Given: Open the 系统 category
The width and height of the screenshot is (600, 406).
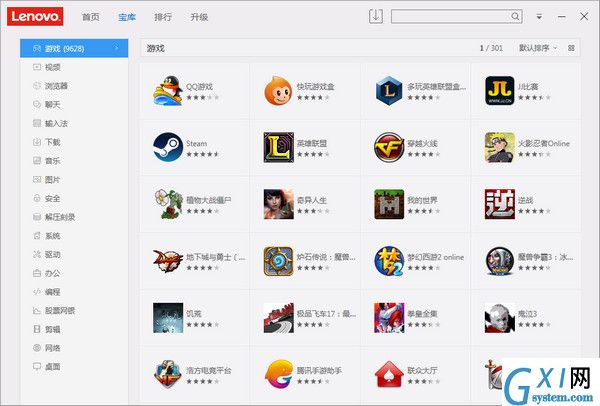Looking at the screenshot, I should 74,236.
